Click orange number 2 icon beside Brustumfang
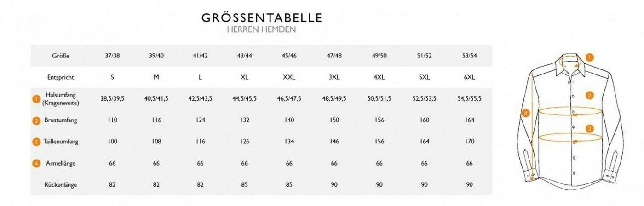 (36, 120)
